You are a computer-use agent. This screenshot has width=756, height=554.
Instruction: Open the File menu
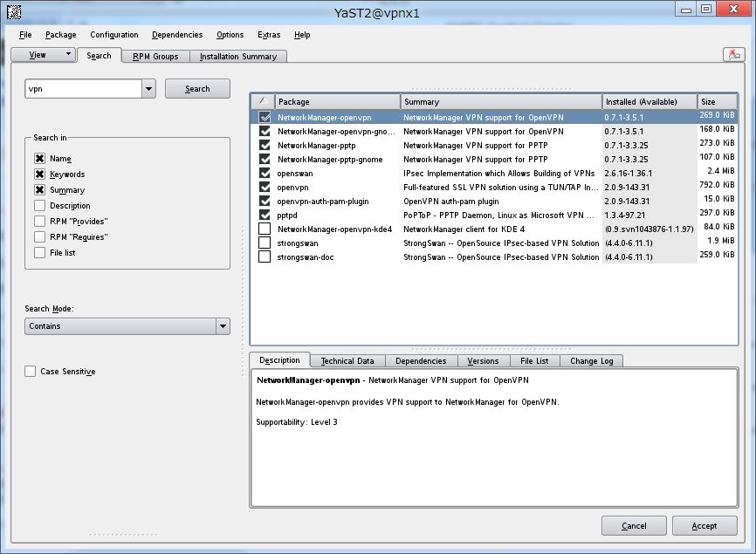pyautogui.click(x=25, y=35)
